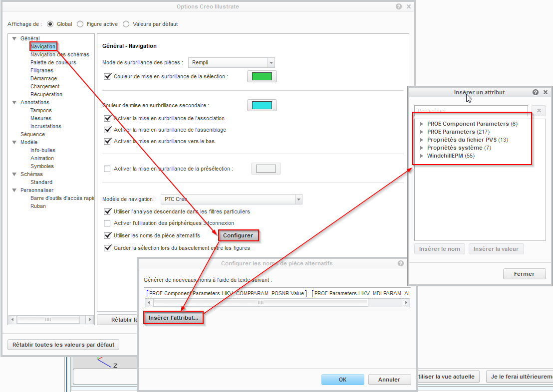
Task: Click the Rechercher search field
Action: click(471, 110)
